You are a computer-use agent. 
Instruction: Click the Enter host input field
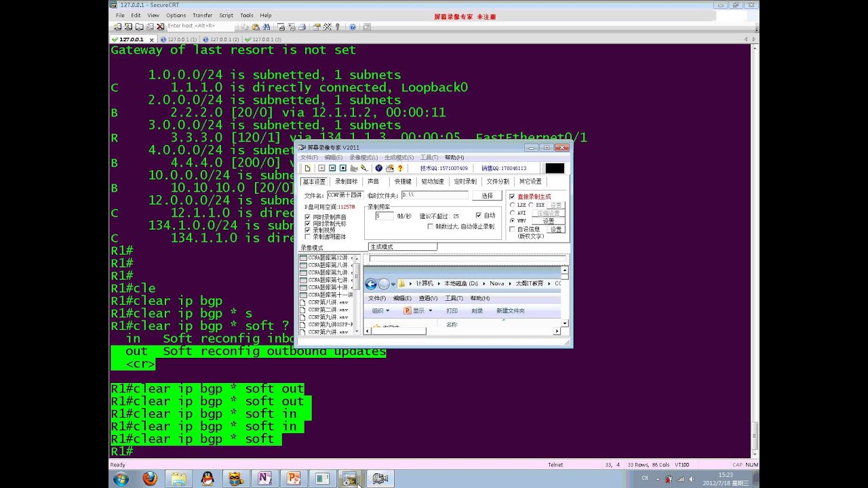(x=200, y=26)
